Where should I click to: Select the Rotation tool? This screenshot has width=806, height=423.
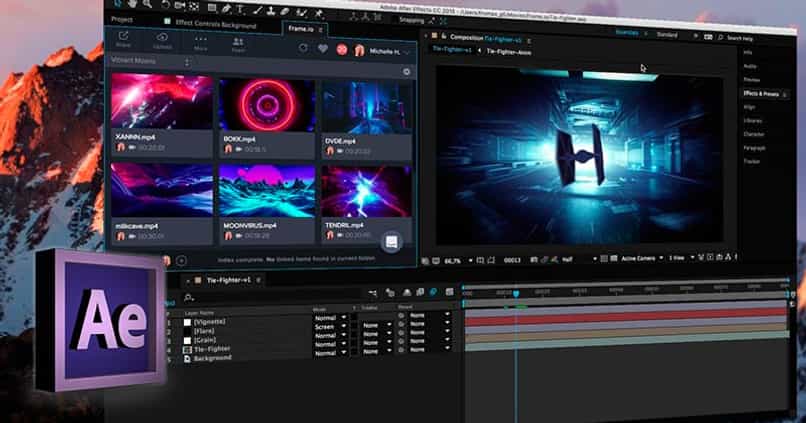(165, 5)
